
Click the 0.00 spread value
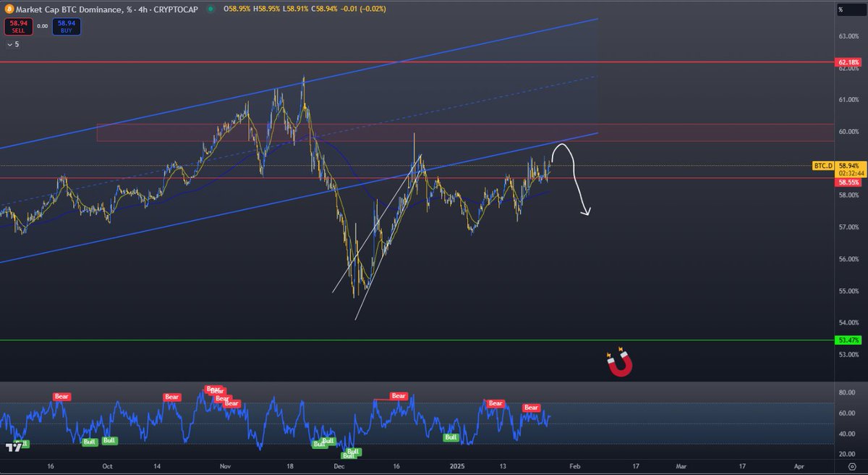[43, 26]
